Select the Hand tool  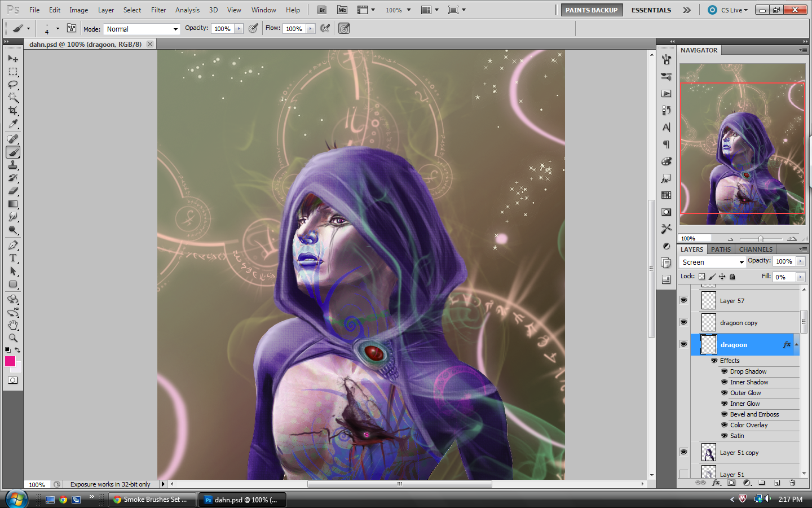[x=13, y=325]
